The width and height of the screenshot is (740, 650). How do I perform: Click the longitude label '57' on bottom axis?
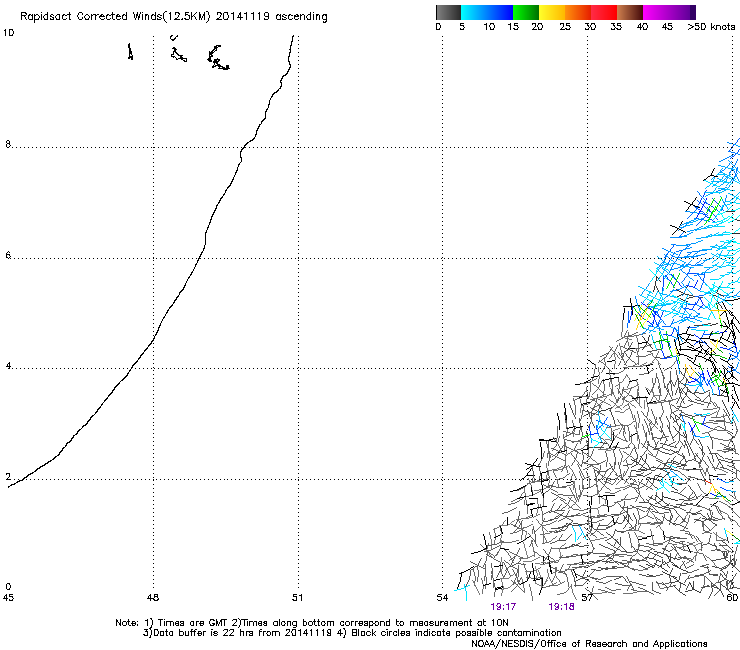click(x=587, y=598)
